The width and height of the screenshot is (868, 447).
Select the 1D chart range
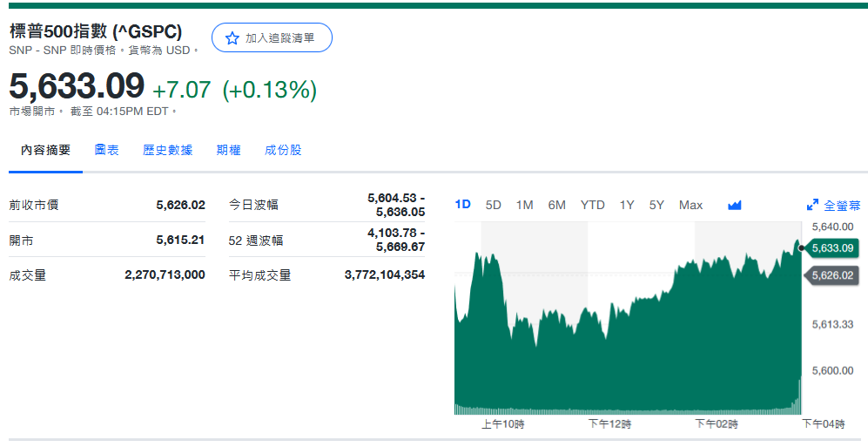(x=463, y=205)
